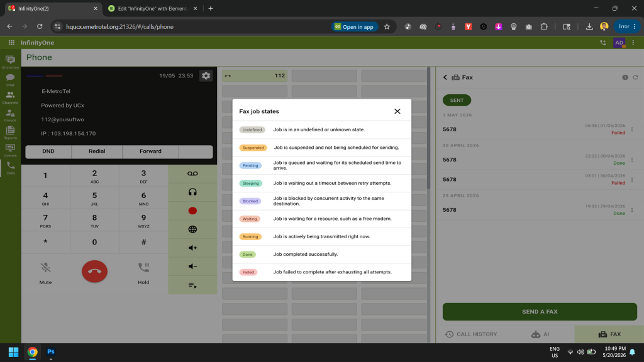
Task: Click the phone icon in the header bar
Action: coord(603,43)
